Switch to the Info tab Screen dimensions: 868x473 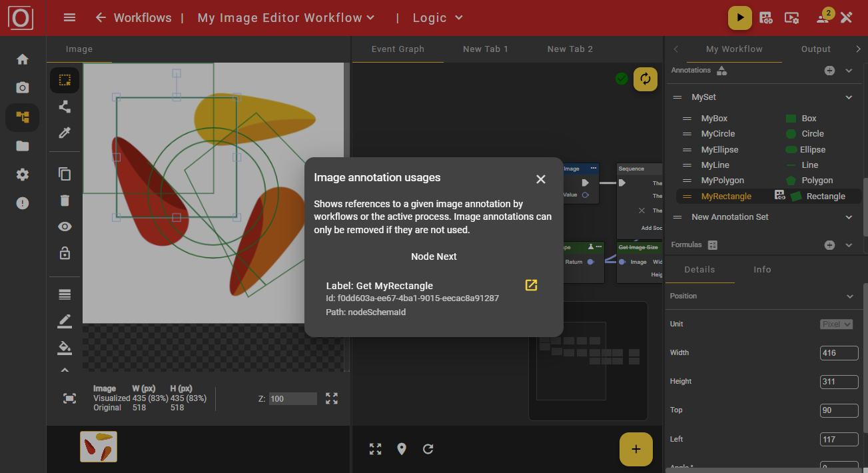tap(762, 269)
